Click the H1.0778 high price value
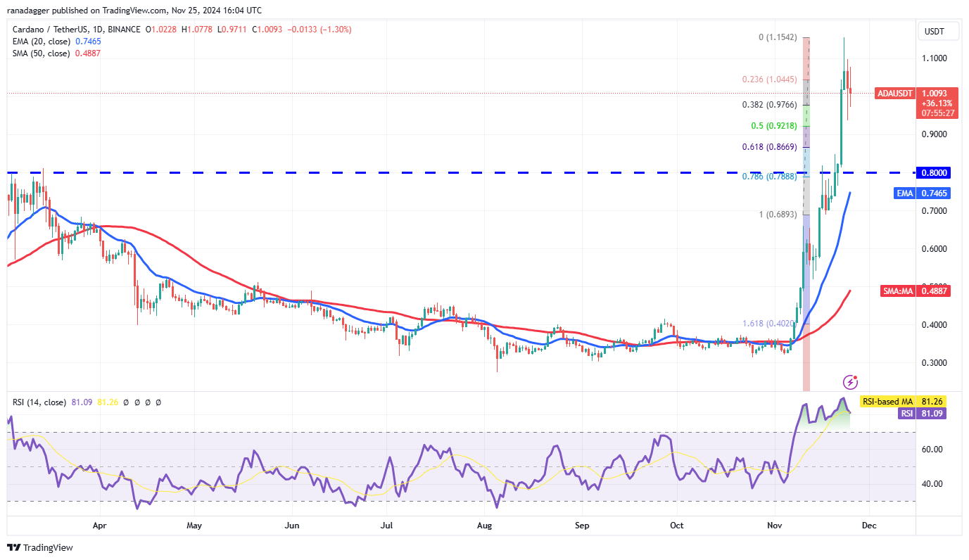969x560 pixels. pyautogui.click(x=197, y=30)
